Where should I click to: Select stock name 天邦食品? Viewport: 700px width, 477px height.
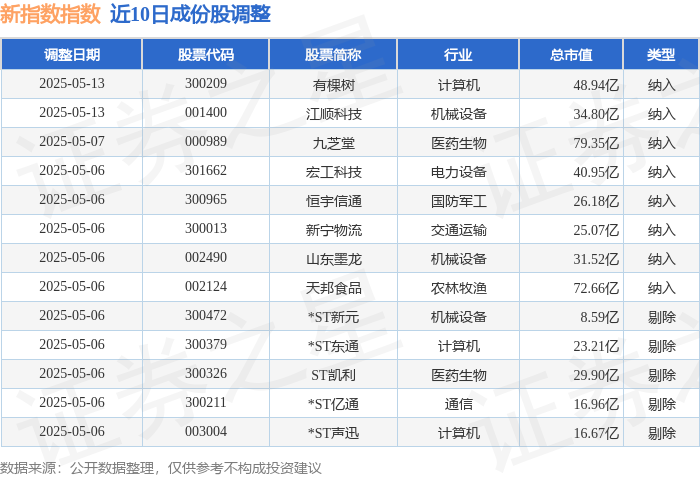coord(333,288)
